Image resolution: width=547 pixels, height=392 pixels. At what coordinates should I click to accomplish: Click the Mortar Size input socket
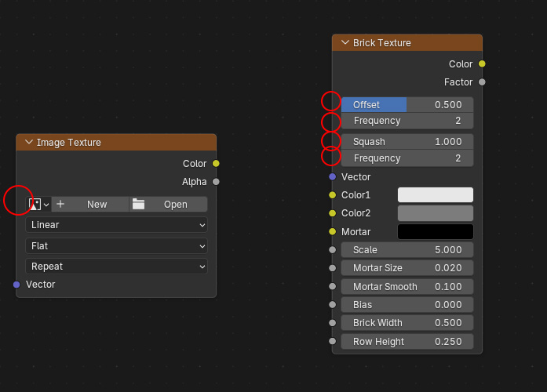click(333, 268)
